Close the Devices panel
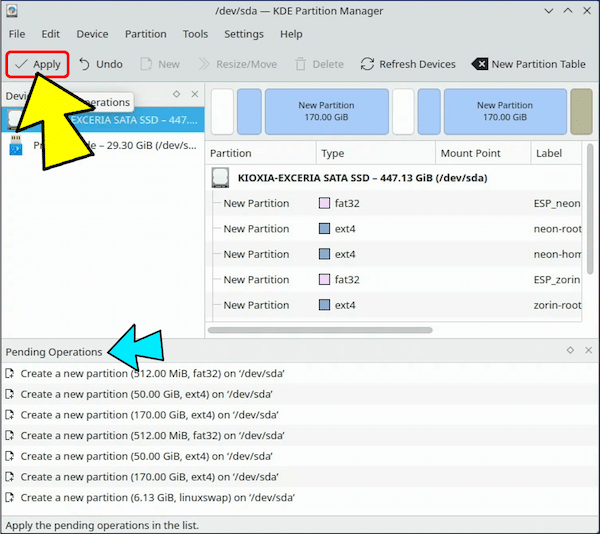The width and height of the screenshot is (600, 534). point(194,95)
